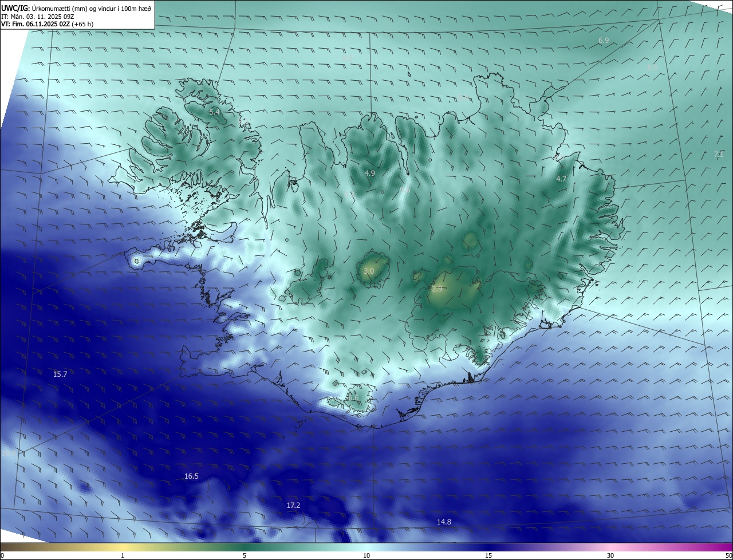Click the 15.7 precipitation value

point(60,374)
